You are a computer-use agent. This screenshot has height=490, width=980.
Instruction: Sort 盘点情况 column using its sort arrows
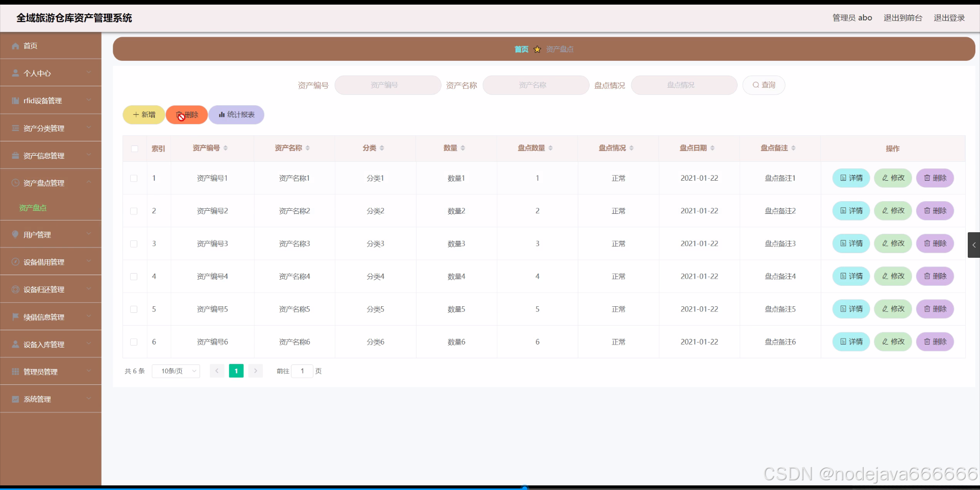[x=631, y=148]
